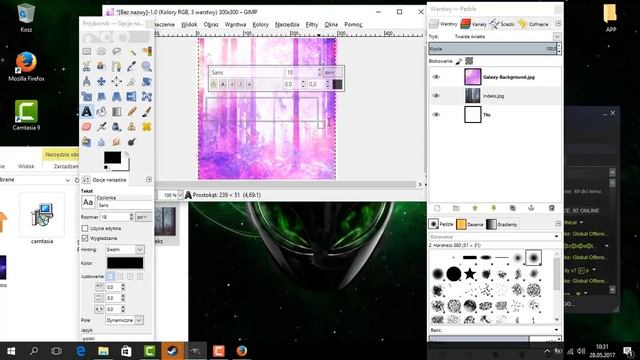
Task: Click the anchor layer icon
Action: pos(531,208)
